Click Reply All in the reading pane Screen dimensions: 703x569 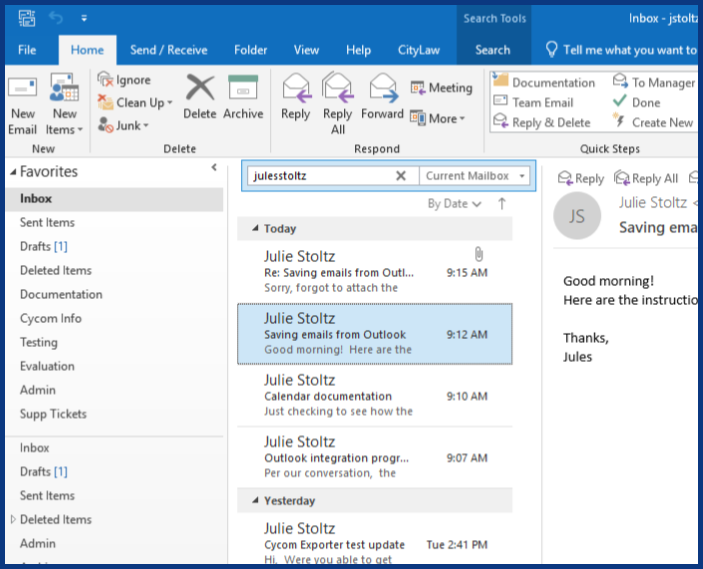point(646,178)
